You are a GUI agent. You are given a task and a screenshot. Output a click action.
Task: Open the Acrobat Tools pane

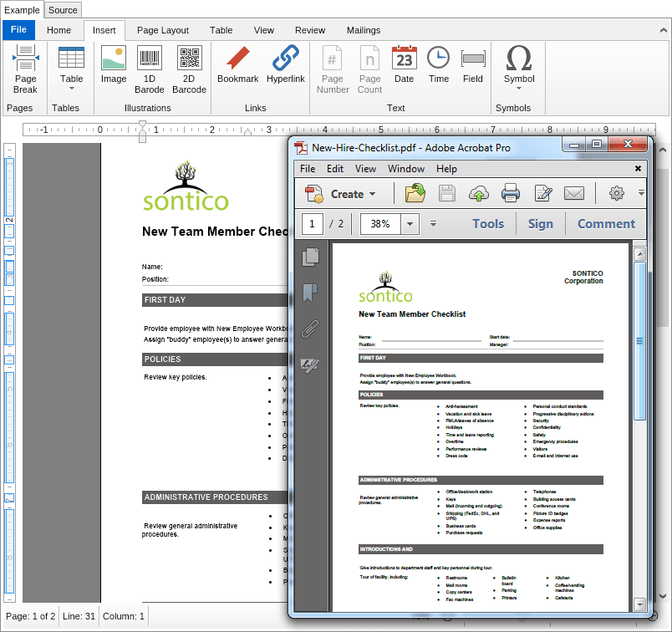tap(488, 224)
